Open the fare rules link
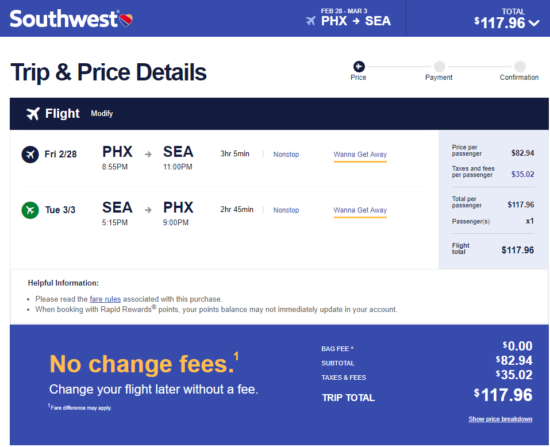 pyautogui.click(x=105, y=299)
